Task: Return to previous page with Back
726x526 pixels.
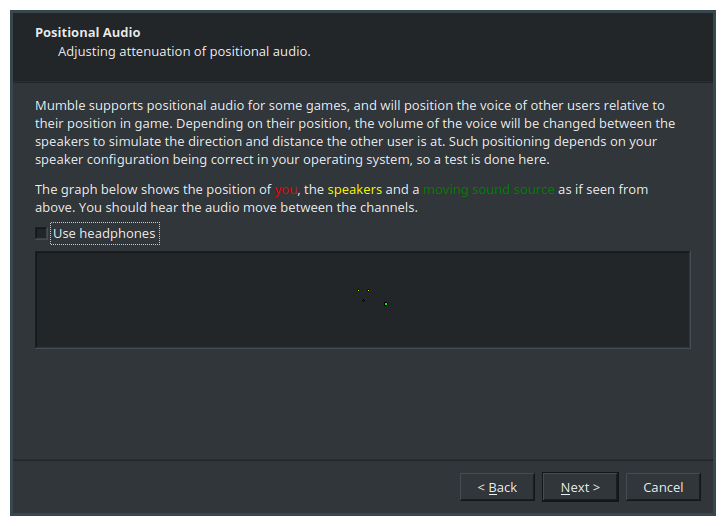Action: [497, 487]
